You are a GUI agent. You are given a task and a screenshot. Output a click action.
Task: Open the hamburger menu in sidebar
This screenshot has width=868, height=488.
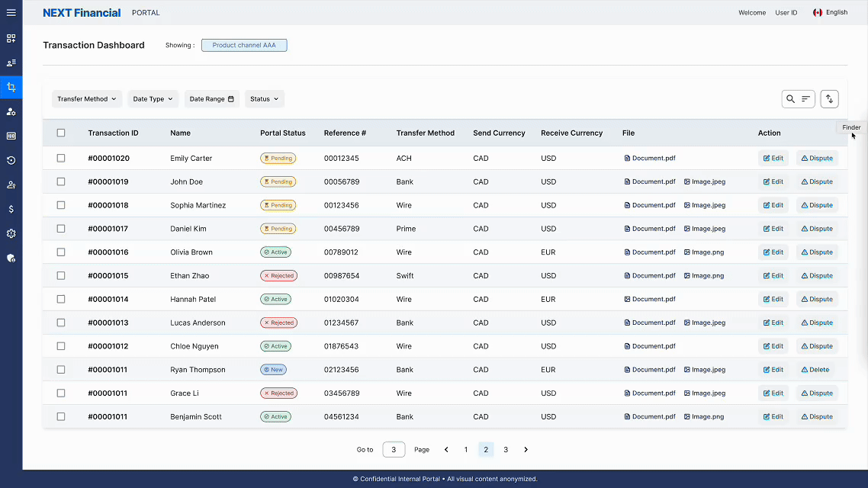point(11,13)
